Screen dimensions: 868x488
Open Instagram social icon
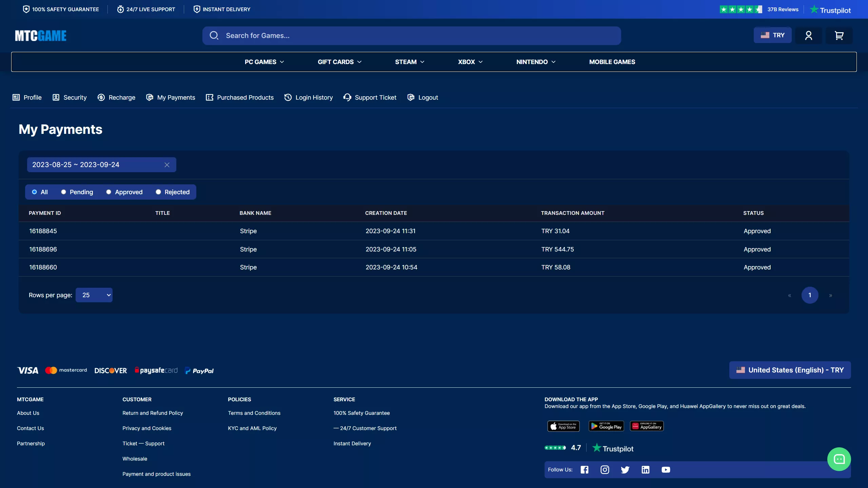tap(605, 470)
